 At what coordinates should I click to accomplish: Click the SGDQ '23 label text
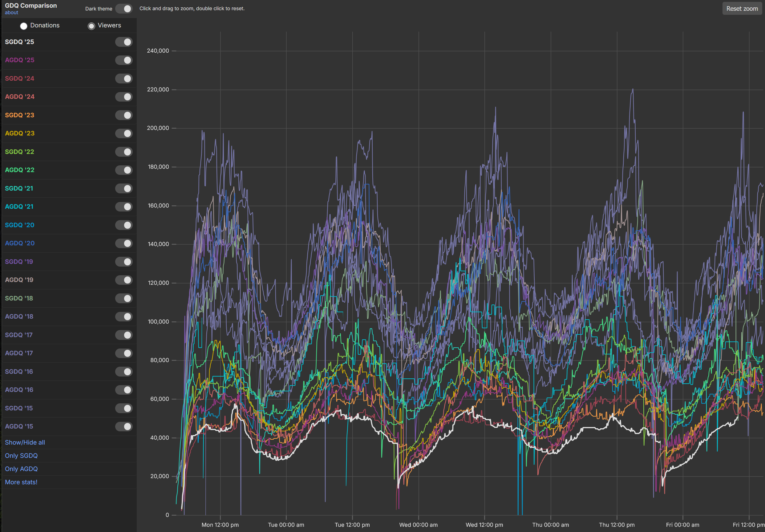[x=19, y=115]
